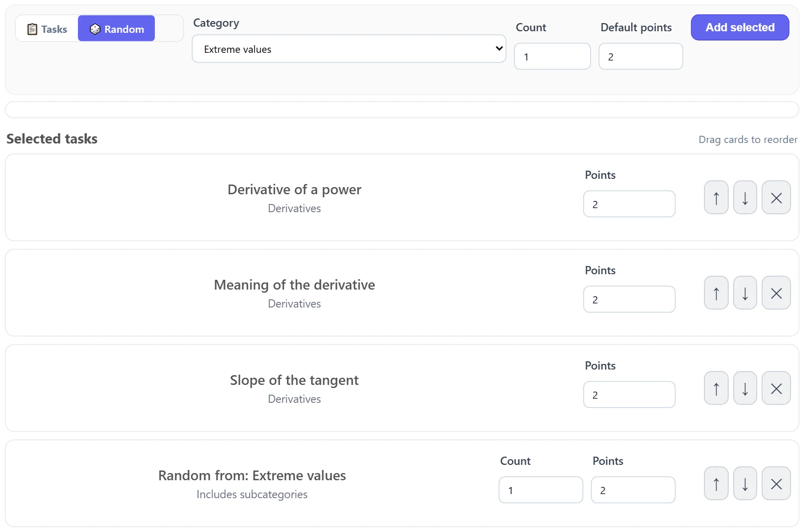
Task: Remove the Derivative of a power card
Action: (776, 197)
